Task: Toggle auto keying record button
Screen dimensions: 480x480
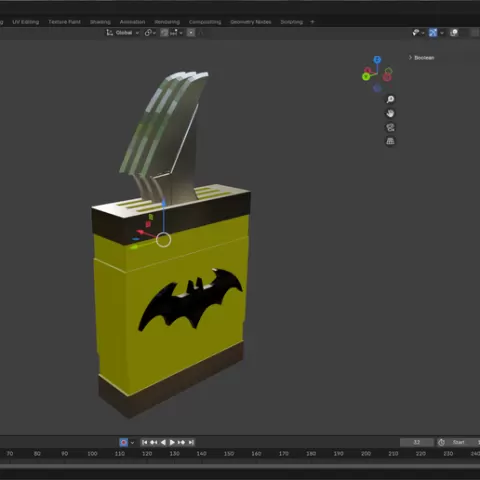Action: point(124,442)
